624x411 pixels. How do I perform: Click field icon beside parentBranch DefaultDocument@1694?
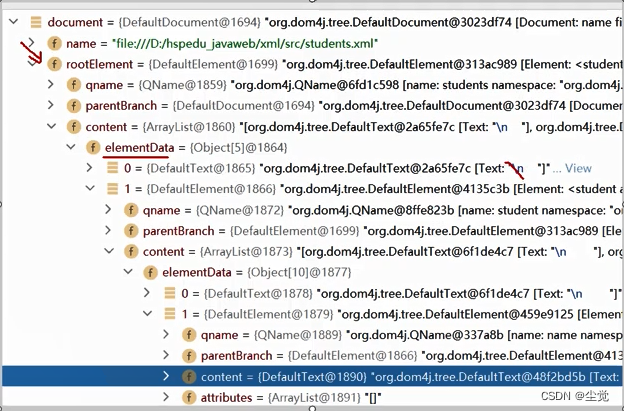tap(74, 106)
